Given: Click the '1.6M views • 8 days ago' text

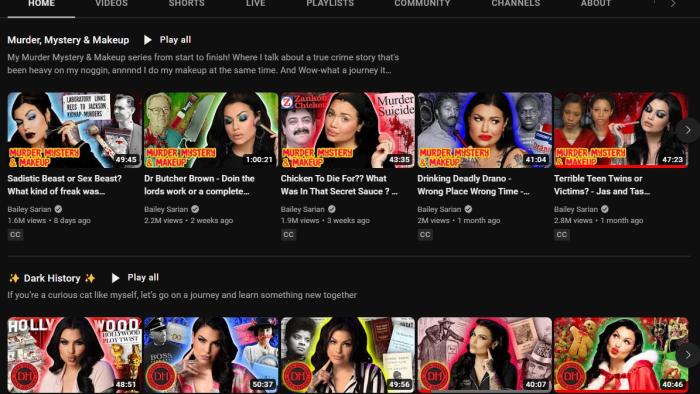Looking at the screenshot, I should 49,220.
